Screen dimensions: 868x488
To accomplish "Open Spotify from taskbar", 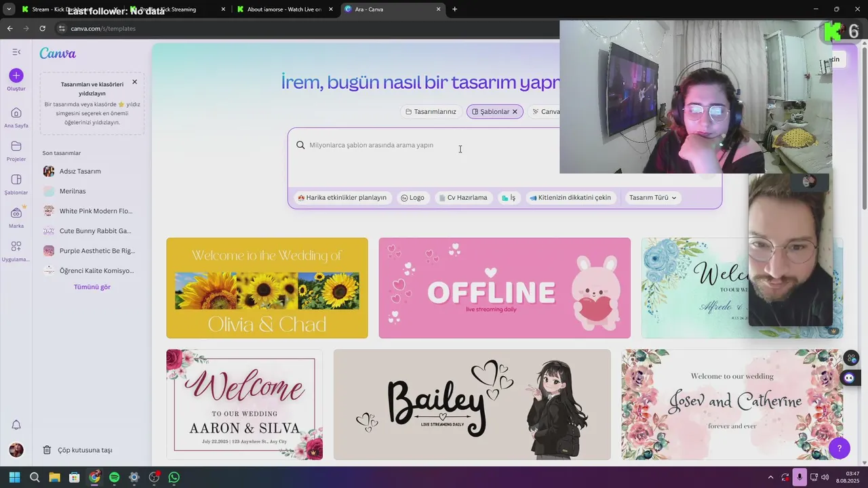I will click(x=114, y=477).
